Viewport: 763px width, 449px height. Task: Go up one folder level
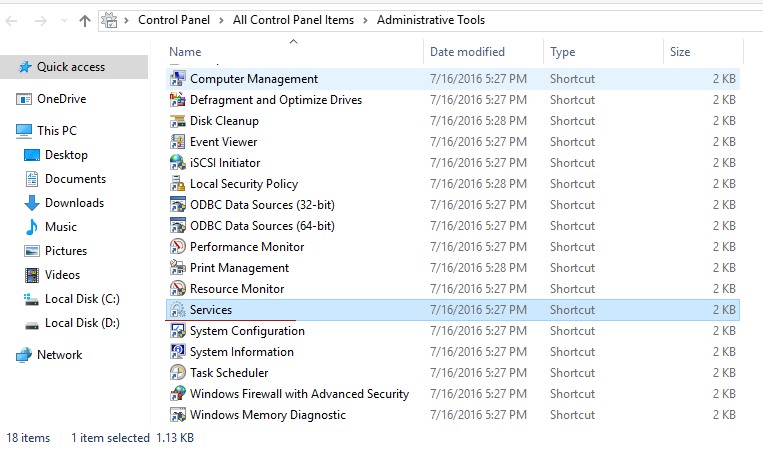[85, 20]
